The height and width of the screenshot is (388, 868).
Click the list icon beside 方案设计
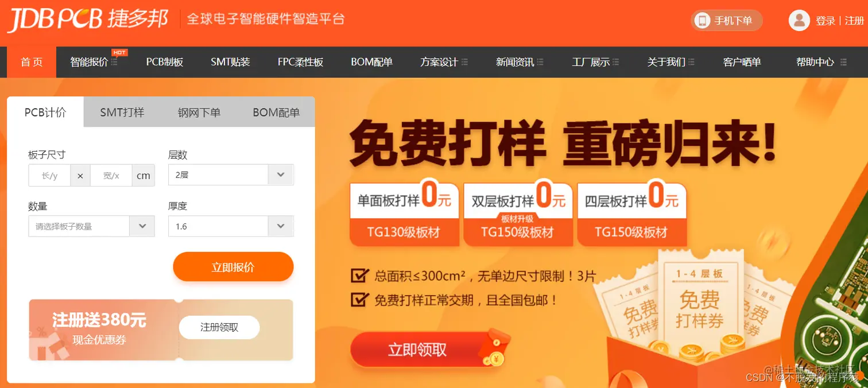[464, 62]
